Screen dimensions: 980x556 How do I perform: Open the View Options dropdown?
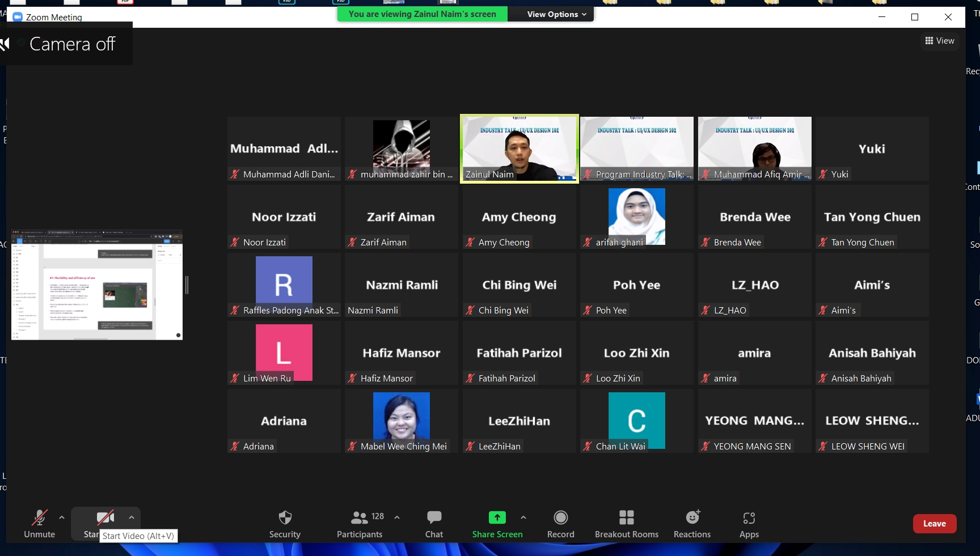click(x=556, y=14)
